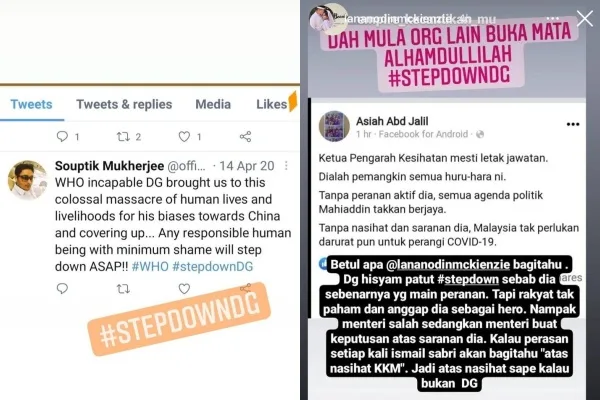Open Asiah Abd Jalil post options
The width and height of the screenshot is (600, 400).
573,124
